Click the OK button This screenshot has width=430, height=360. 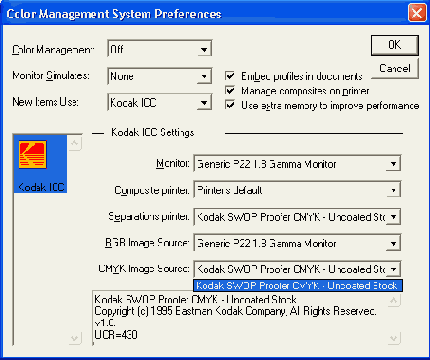click(395, 45)
